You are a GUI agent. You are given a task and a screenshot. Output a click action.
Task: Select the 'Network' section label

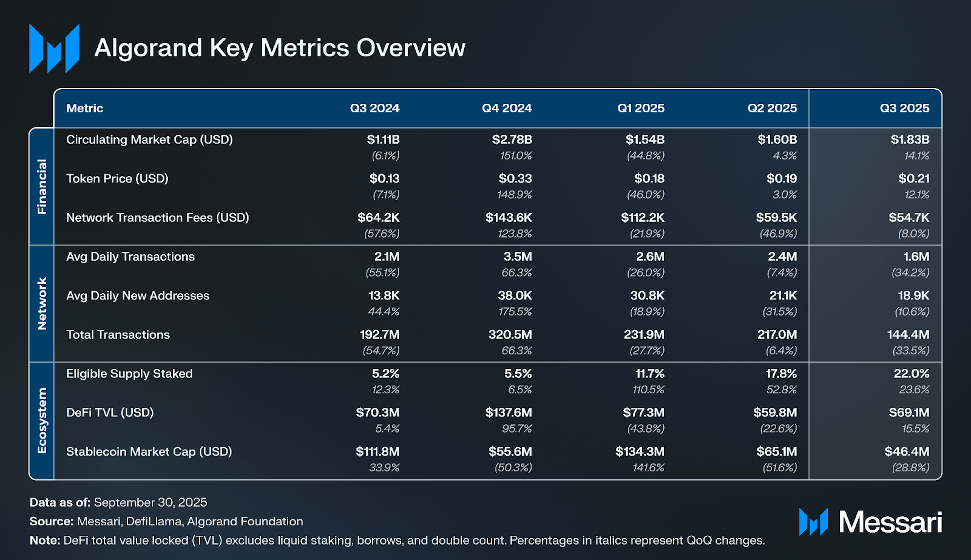click(x=42, y=303)
